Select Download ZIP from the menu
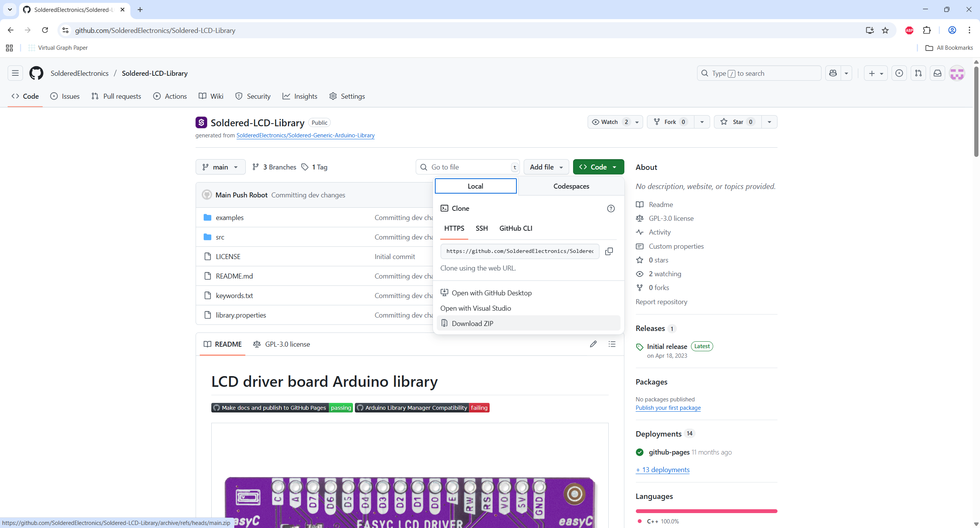Screen dimensions: 980x528 472,323
